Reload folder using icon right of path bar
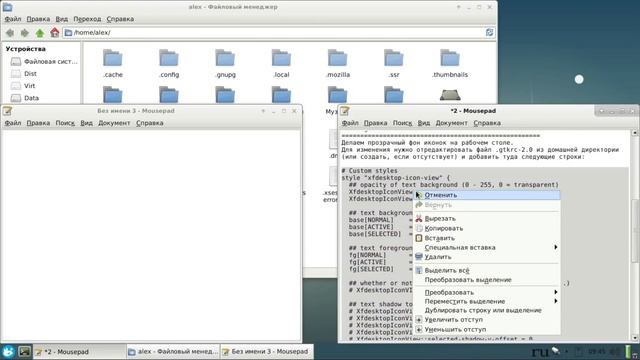Screen dimensions: 640x360 (489, 32)
